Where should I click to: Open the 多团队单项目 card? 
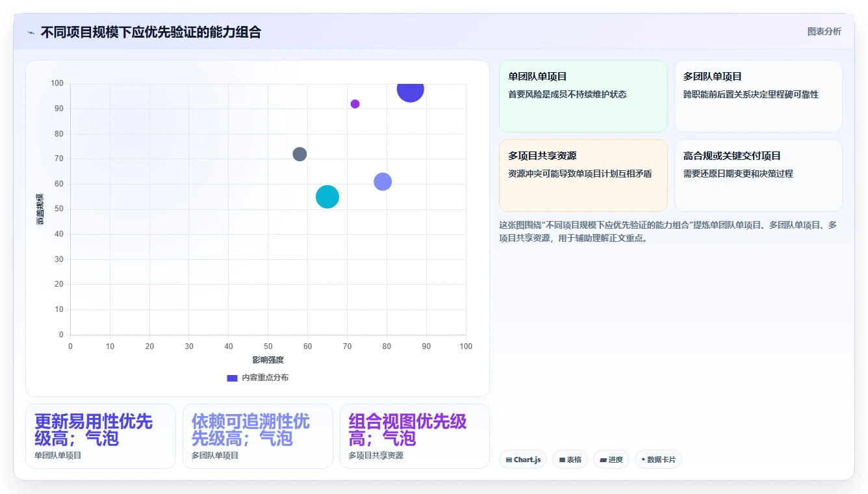(x=758, y=96)
